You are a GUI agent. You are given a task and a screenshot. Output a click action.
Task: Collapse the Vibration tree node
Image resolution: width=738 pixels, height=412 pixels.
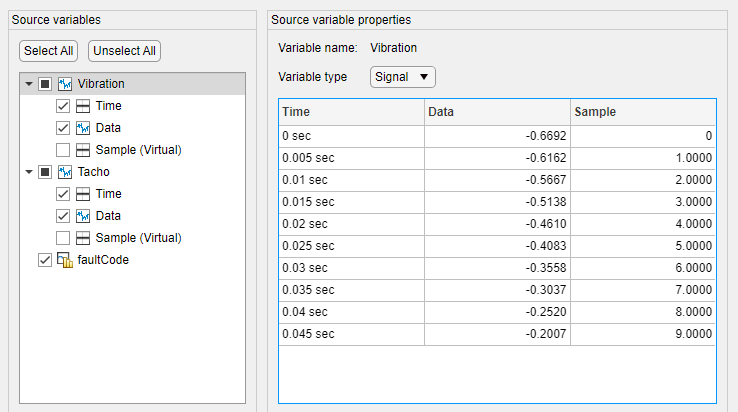point(29,84)
